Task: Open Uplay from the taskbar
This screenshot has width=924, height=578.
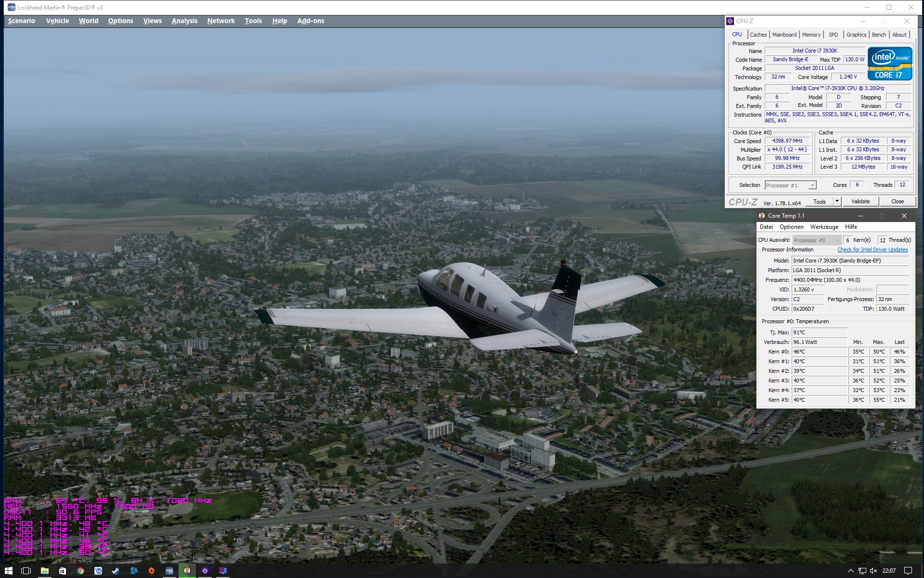Action: pyautogui.click(x=98, y=571)
